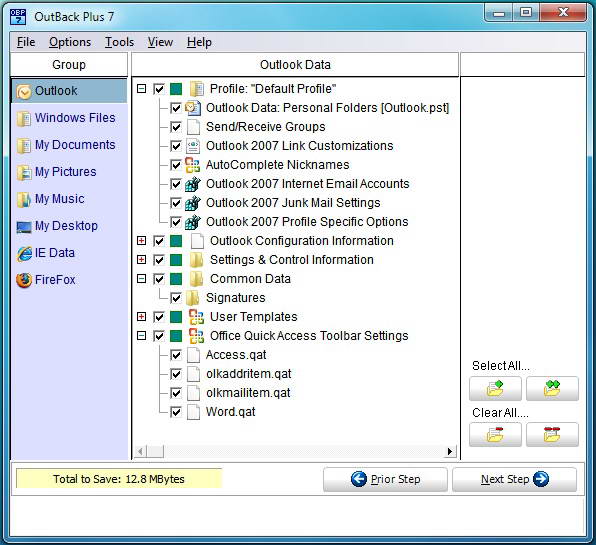The image size is (596, 545).
Task: Uncheck the Word.qat checkbox
Action: 176,412
